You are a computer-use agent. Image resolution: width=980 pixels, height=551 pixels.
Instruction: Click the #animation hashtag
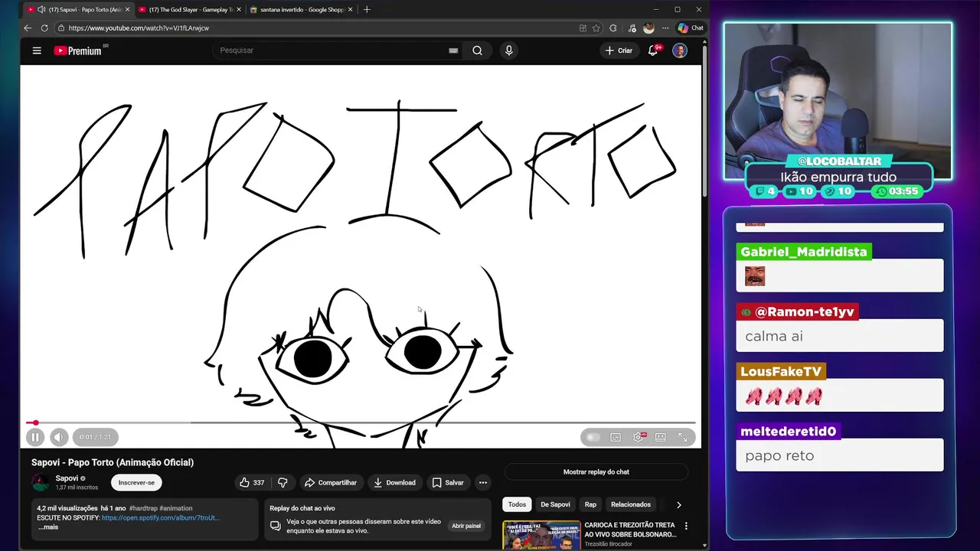176,508
